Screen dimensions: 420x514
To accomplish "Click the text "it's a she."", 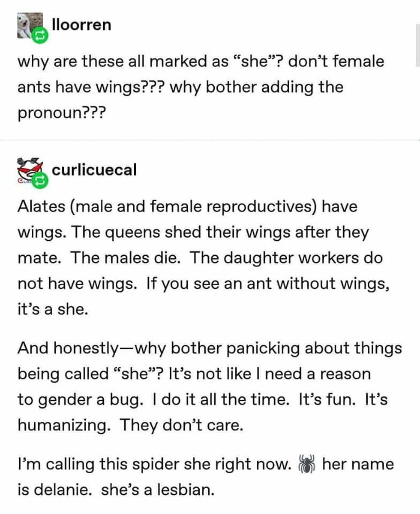I will click(x=53, y=309).
